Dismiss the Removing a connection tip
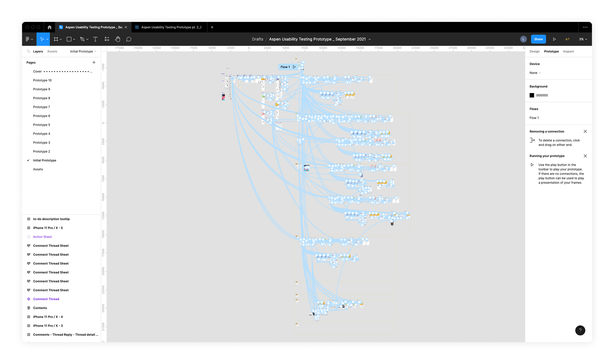Viewport: 614px width, 364px height. 585,131
